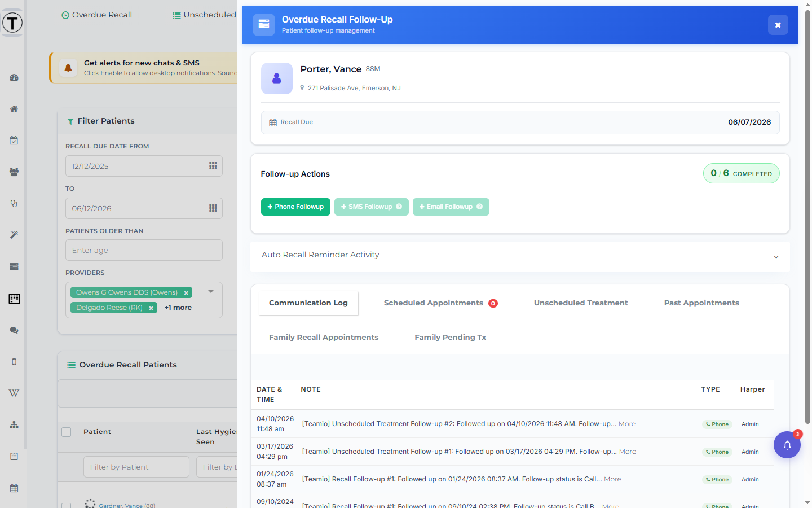Show +1 more providers
The width and height of the screenshot is (812, 508).
click(178, 308)
